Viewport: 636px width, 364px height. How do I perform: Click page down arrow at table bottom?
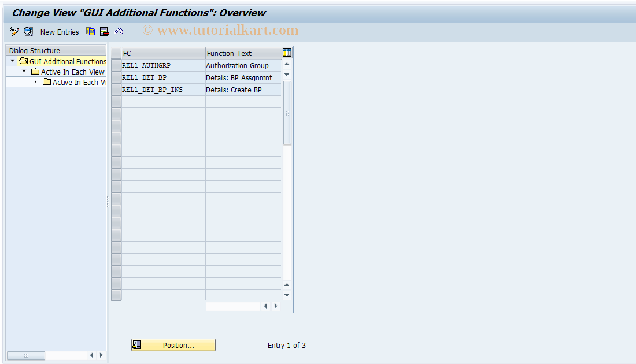click(287, 295)
